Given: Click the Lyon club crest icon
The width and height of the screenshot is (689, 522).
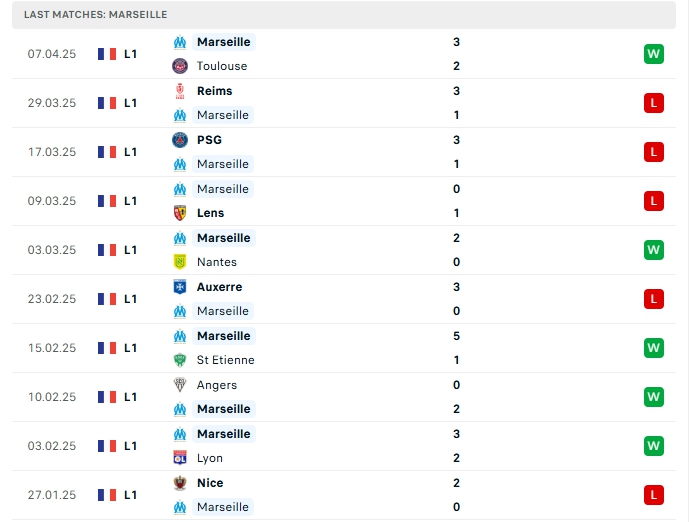Looking at the screenshot, I should pos(180,458).
